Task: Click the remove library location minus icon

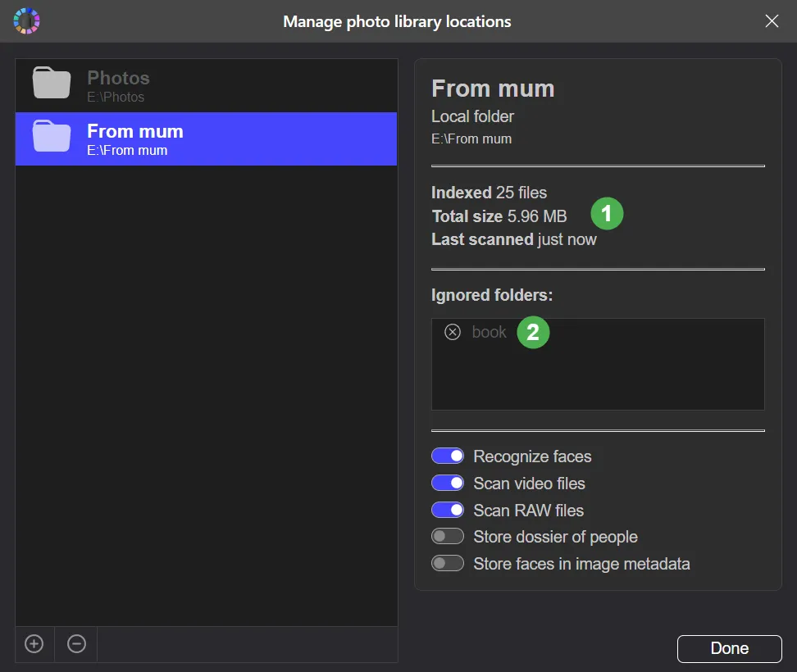Action: (x=76, y=643)
